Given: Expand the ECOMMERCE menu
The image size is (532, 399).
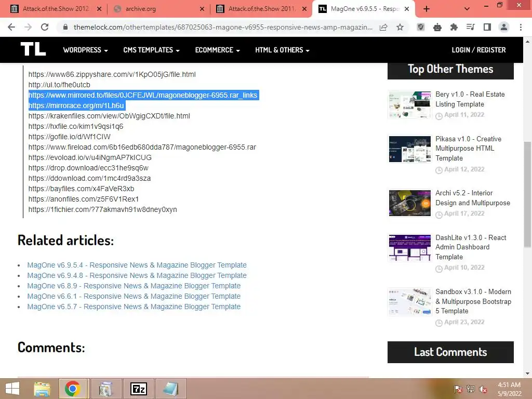Looking at the screenshot, I should (x=218, y=50).
